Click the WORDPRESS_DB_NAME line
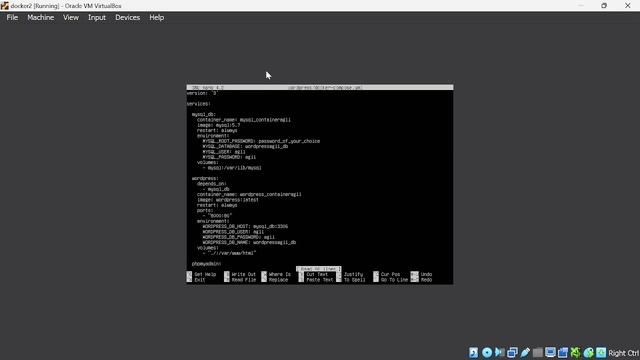This screenshot has width=640, height=360. point(249,242)
